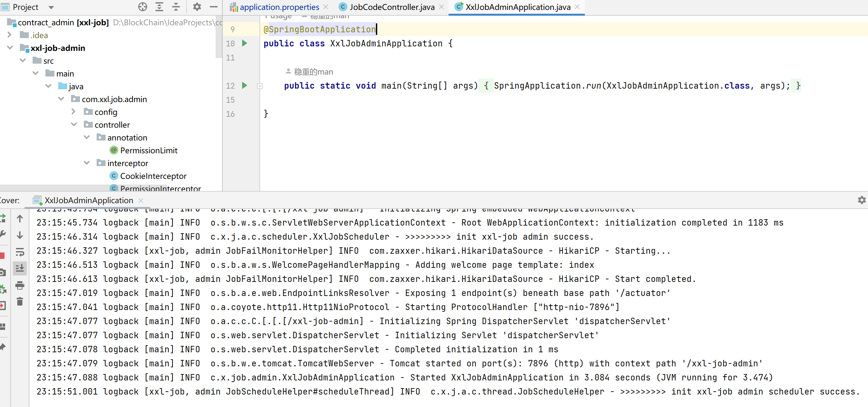Click Collapse All icon in Project toolbar
868x407 pixels.
coord(176,7)
